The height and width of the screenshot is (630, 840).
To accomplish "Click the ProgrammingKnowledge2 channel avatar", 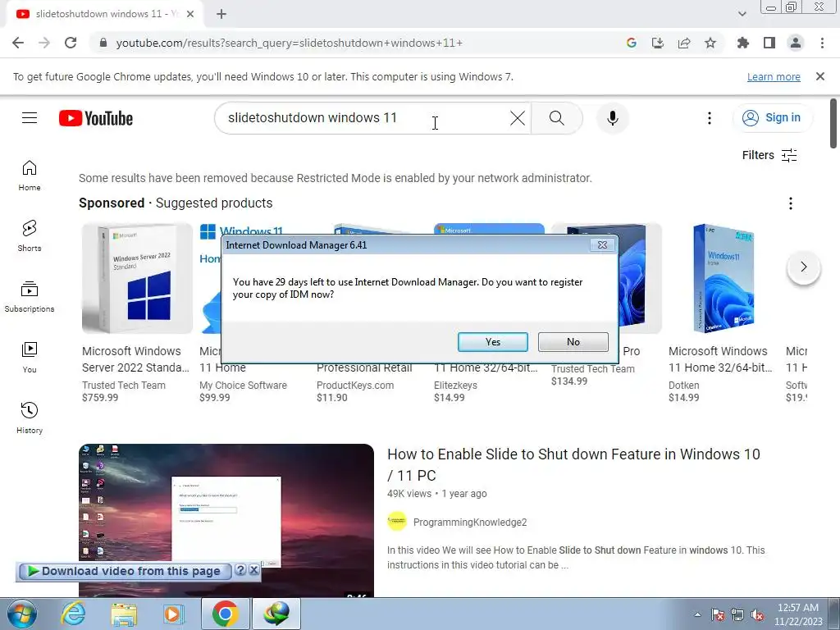I will coord(397,521).
